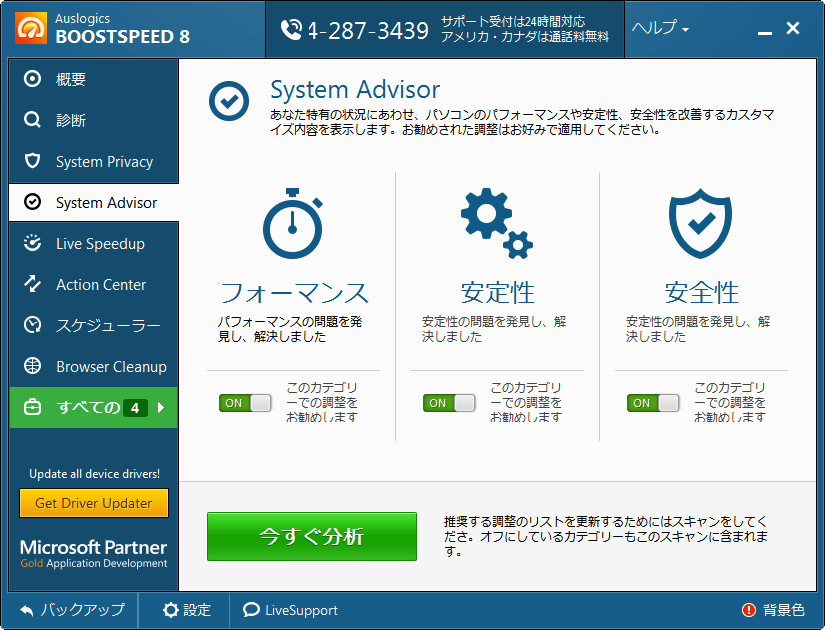This screenshot has width=825, height=630.
Task: Click the phone handset support icon
Action: point(290,29)
